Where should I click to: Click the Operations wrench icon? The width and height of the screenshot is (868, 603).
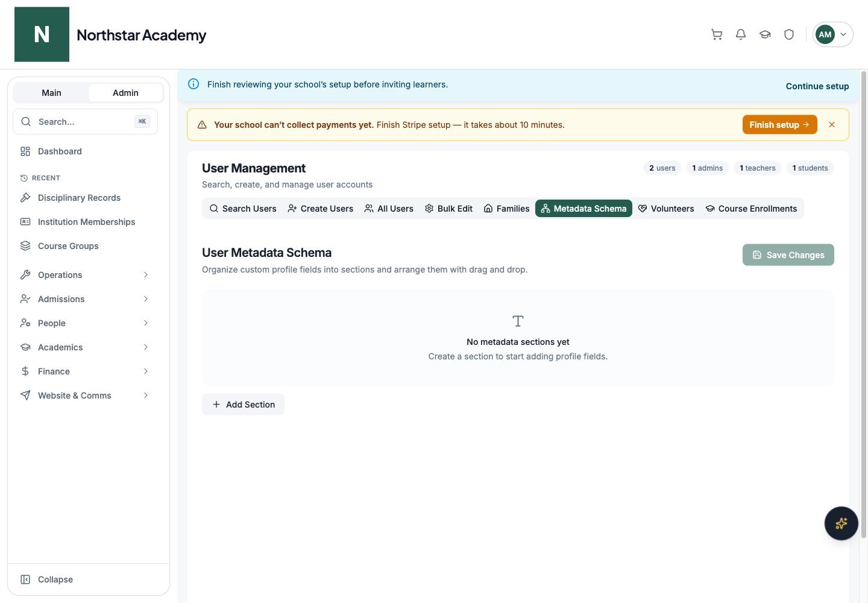pos(25,275)
